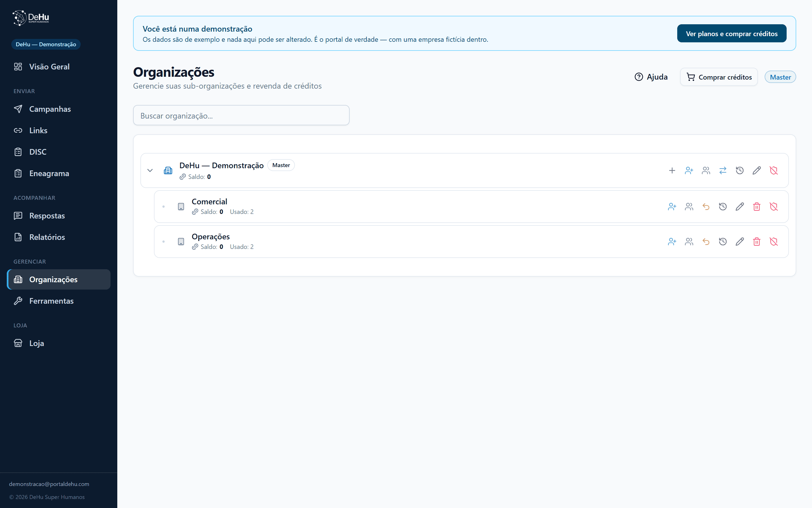
Task: Open history icon in DeHu — Demonstração row
Action: pyautogui.click(x=740, y=171)
